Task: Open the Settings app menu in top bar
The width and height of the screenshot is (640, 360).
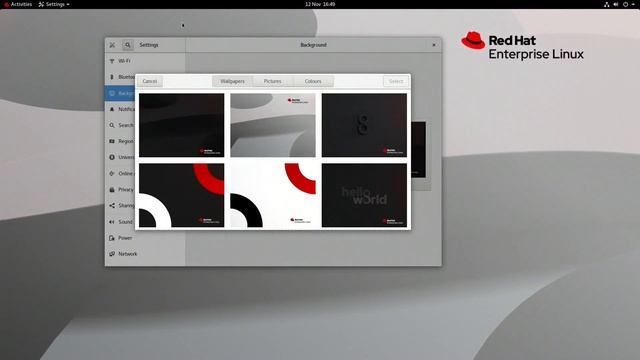Action: 54,4
